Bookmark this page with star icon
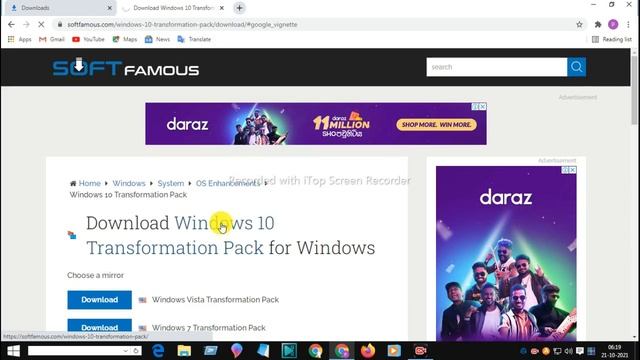Image resolution: width=640 pixels, height=360 pixels. pyautogui.click(x=579, y=24)
